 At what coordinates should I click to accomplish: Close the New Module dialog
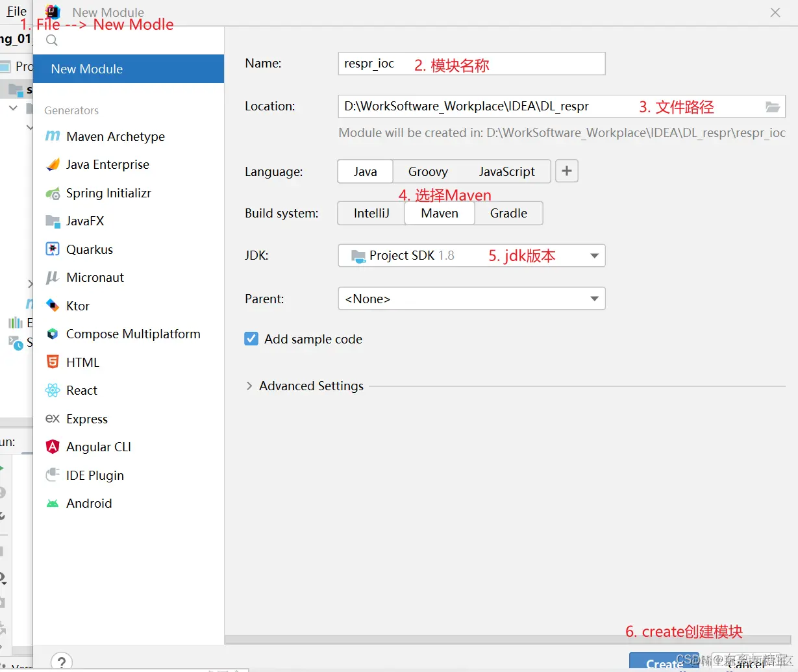775,12
